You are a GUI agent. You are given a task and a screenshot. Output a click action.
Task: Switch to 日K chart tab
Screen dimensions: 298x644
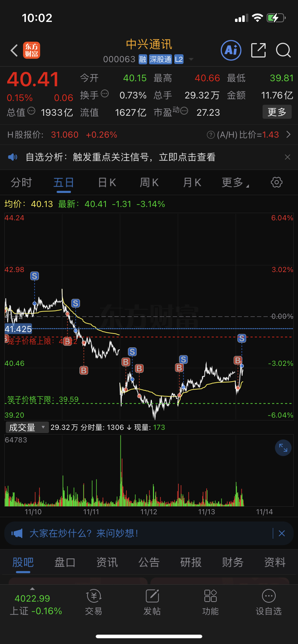pos(107,183)
